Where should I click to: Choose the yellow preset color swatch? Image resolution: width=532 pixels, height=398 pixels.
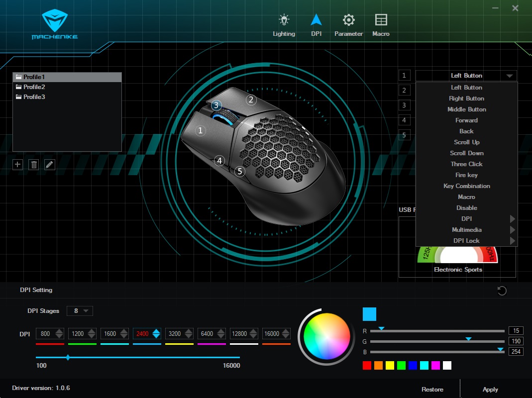(390, 366)
